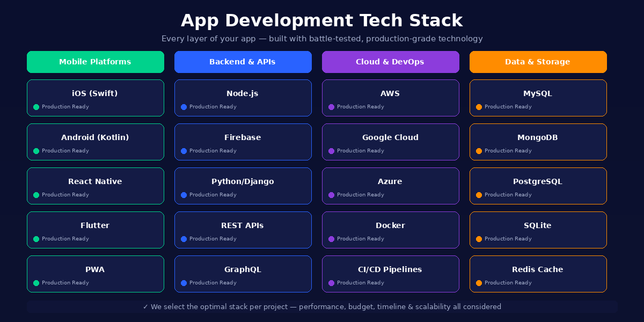Click the footer note "We select the optimal stack"
644x322 pixels.
[x=322, y=307]
